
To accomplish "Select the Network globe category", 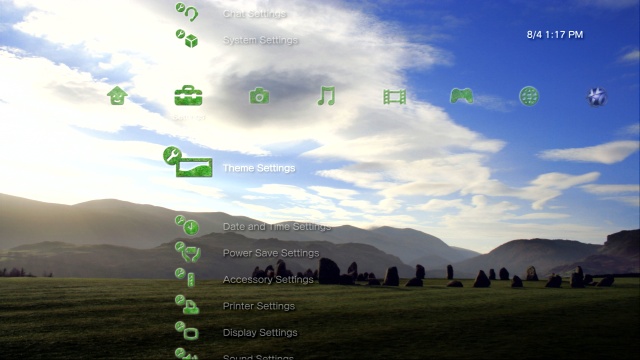I will click(x=529, y=96).
